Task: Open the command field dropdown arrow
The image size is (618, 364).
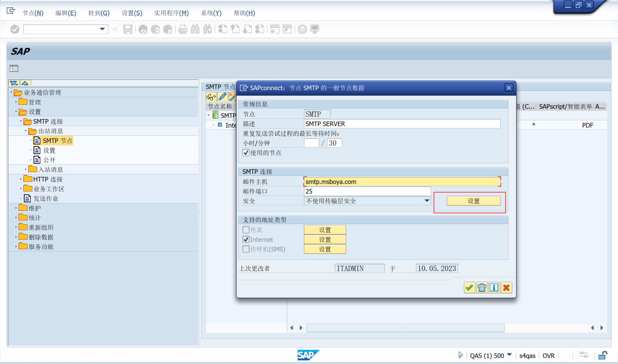Action: (103, 29)
